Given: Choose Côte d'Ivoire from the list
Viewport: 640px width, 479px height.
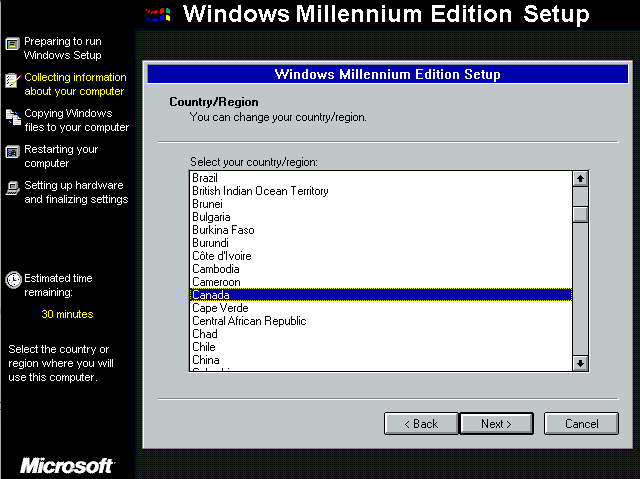Looking at the screenshot, I should point(223,256).
